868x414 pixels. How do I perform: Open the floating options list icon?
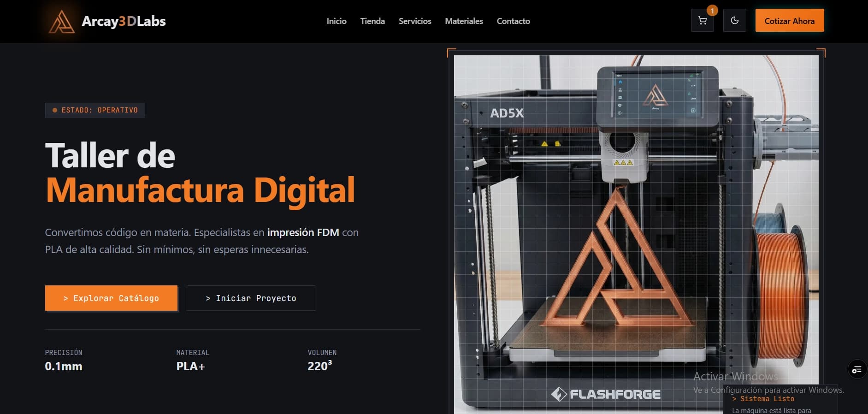click(x=857, y=369)
